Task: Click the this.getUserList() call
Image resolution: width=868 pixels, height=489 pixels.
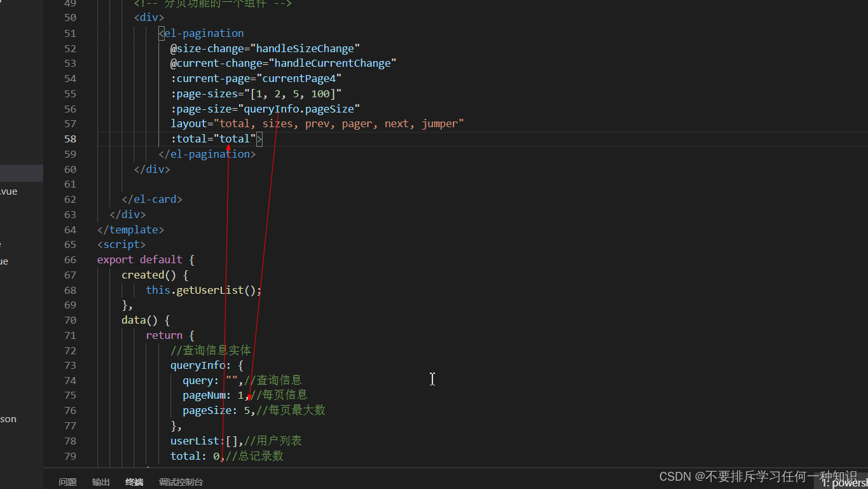Action: tap(203, 290)
